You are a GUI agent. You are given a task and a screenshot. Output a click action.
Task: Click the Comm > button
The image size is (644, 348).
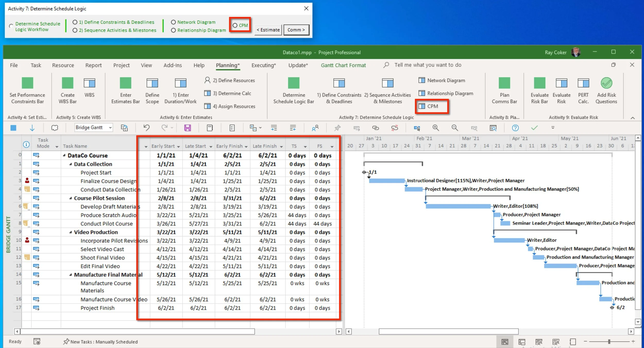point(296,30)
